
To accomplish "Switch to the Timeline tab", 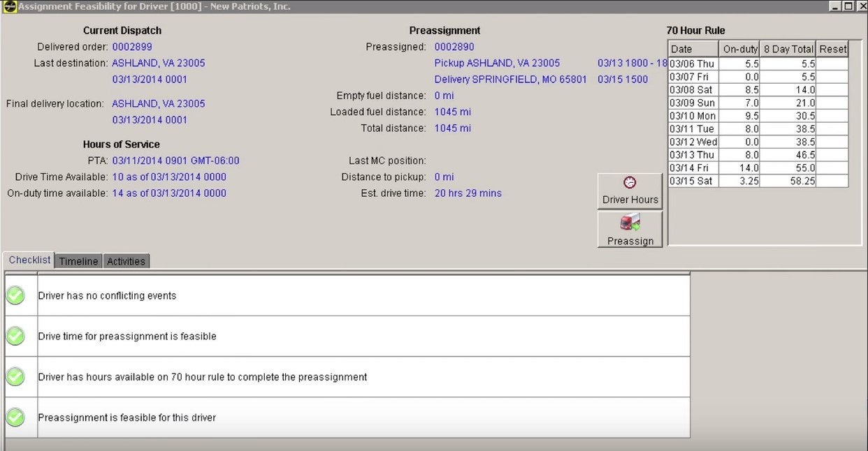I will point(78,261).
